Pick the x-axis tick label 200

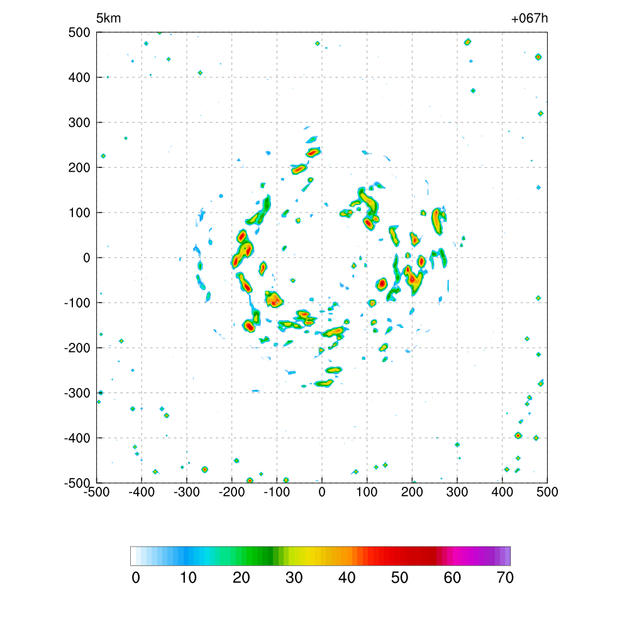(x=412, y=492)
